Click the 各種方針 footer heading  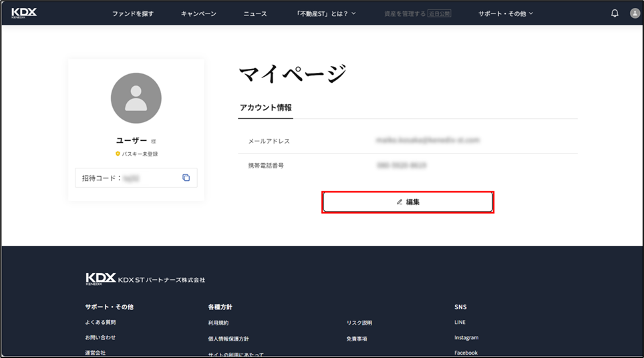[x=220, y=307]
